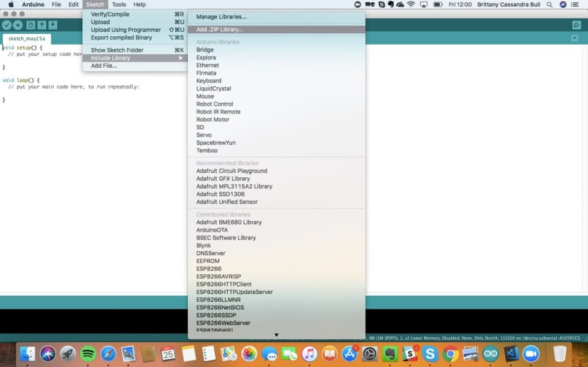Open the Edit menu
The height and width of the screenshot is (367, 588).
[x=74, y=4]
